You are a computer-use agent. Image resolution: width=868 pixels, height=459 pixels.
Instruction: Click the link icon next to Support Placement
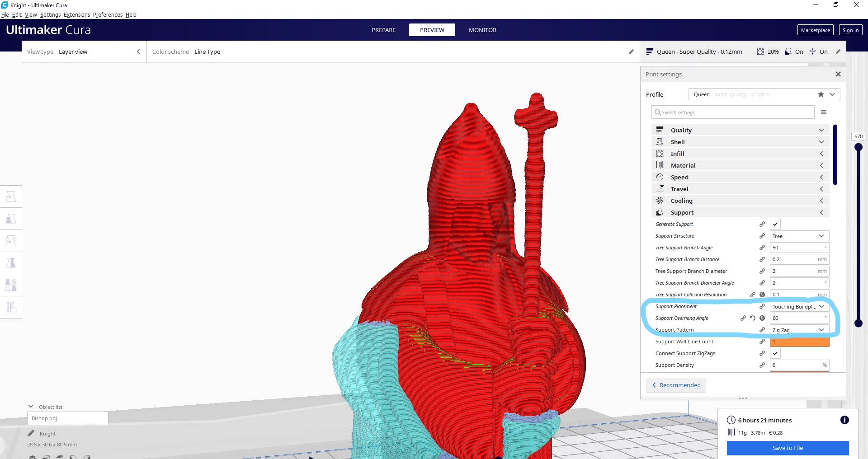(x=762, y=306)
